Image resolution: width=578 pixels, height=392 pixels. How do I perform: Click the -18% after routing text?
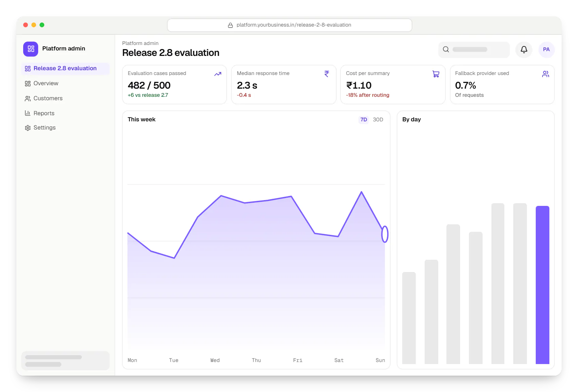tap(368, 95)
